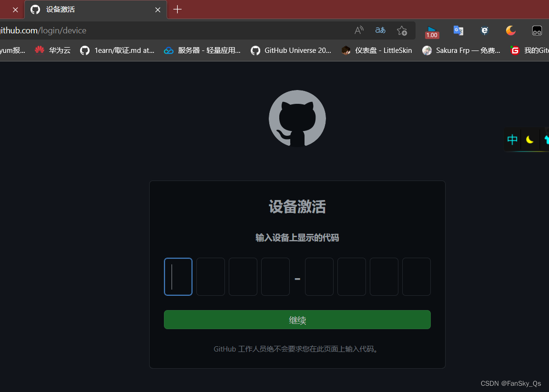549x392 pixels.
Task: Open the Tampermonkey extension icon
Action: (x=537, y=31)
